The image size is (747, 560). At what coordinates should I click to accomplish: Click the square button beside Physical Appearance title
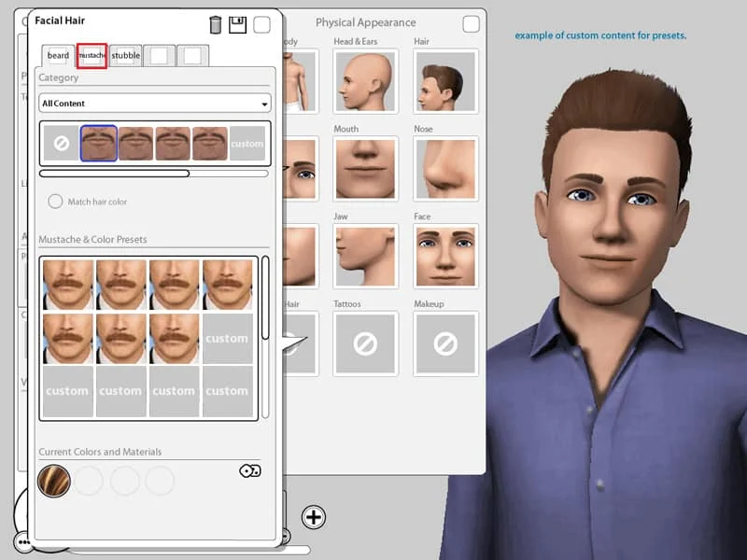pos(471,24)
